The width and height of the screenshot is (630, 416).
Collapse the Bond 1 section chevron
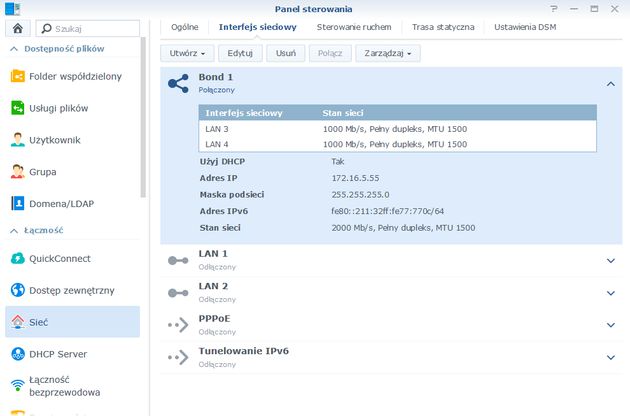pos(611,84)
